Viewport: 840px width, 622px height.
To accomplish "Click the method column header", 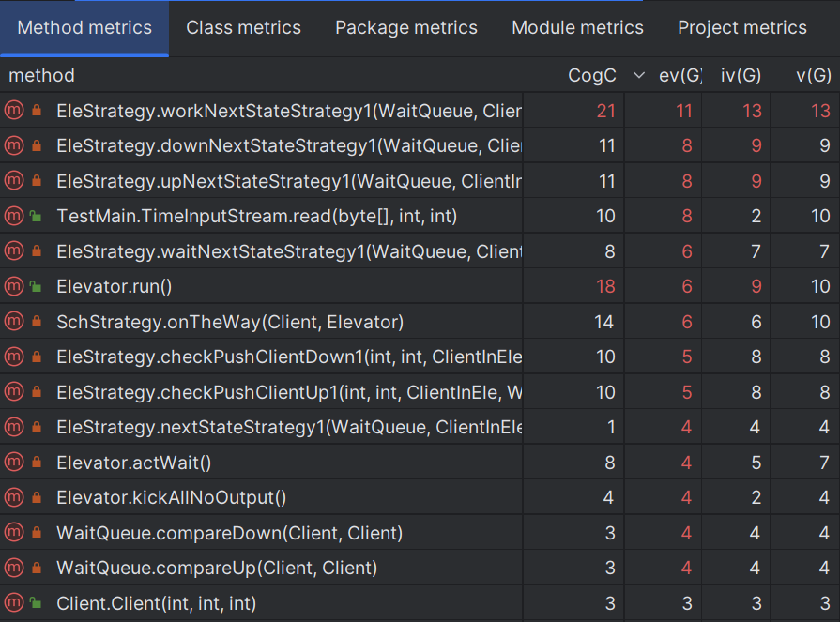I will (x=42, y=75).
